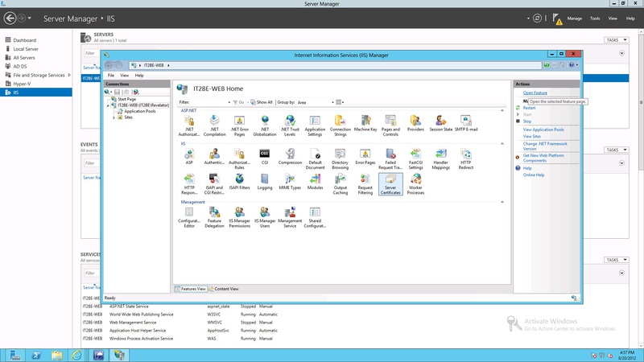The height and width of the screenshot is (362, 644).
Task: Open the Providers feature icon
Action: 415,123
